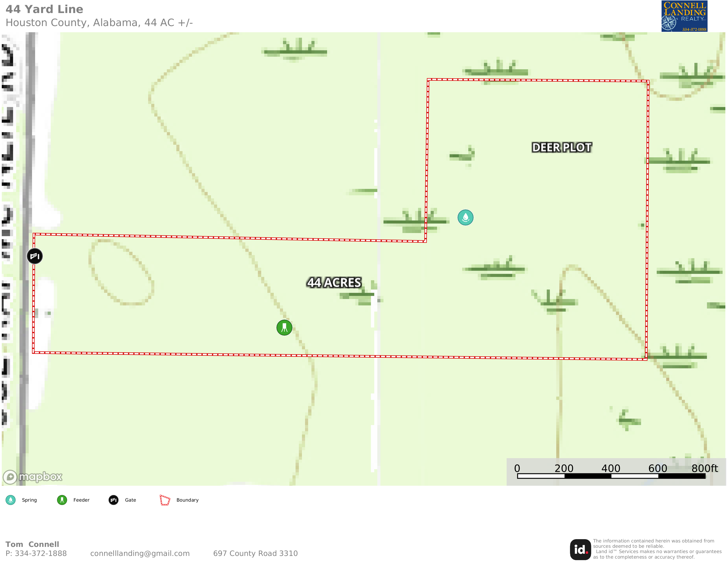Click the Feeder icon in the legend
The height and width of the screenshot is (563, 728).
(x=62, y=500)
